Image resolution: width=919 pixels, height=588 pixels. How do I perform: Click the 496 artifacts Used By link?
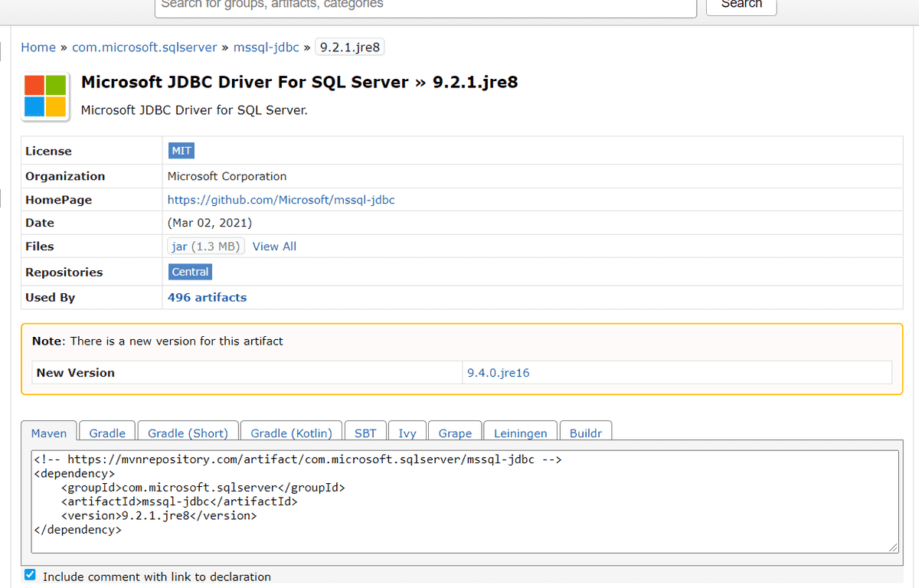coord(207,297)
